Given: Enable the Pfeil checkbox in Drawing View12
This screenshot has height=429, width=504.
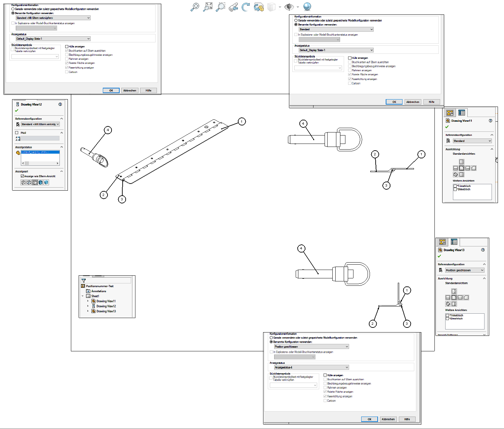Looking at the screenshot, I should [x=17, y=133].
